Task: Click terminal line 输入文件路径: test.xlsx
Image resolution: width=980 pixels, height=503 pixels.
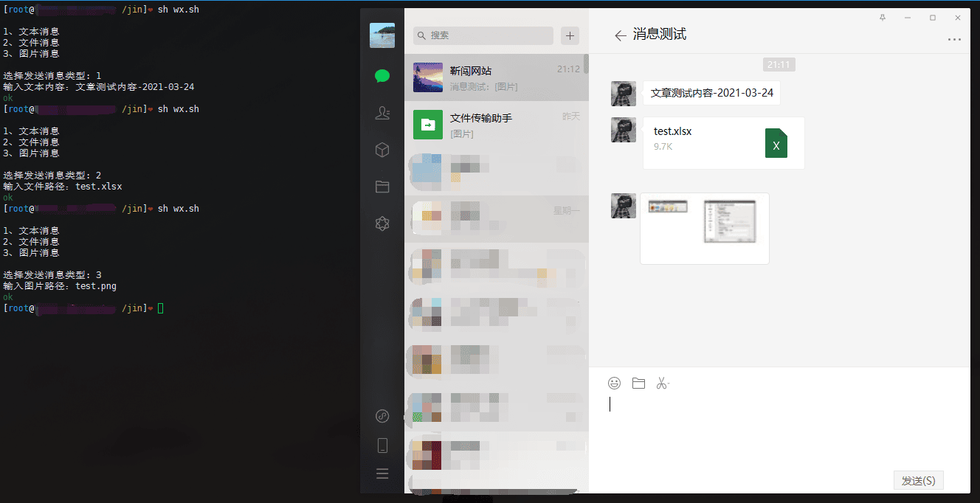Action: pyautogui.click(x=63, y=187)
